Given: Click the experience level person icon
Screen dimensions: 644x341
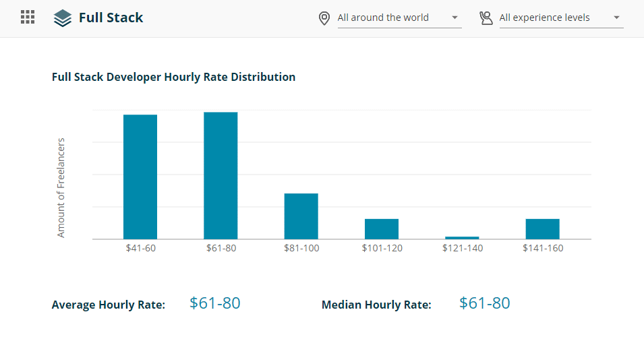Looking at the screenshot, I should point(486,18).
